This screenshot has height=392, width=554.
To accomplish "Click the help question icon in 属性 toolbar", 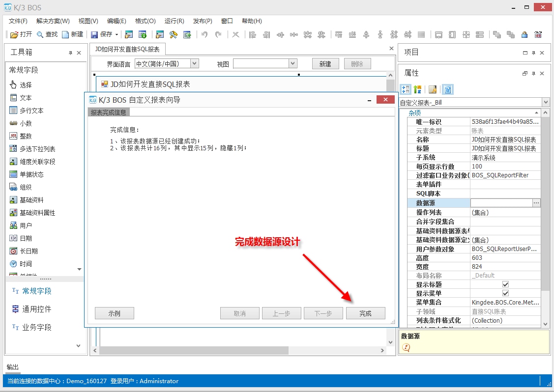I will [448, 89].
